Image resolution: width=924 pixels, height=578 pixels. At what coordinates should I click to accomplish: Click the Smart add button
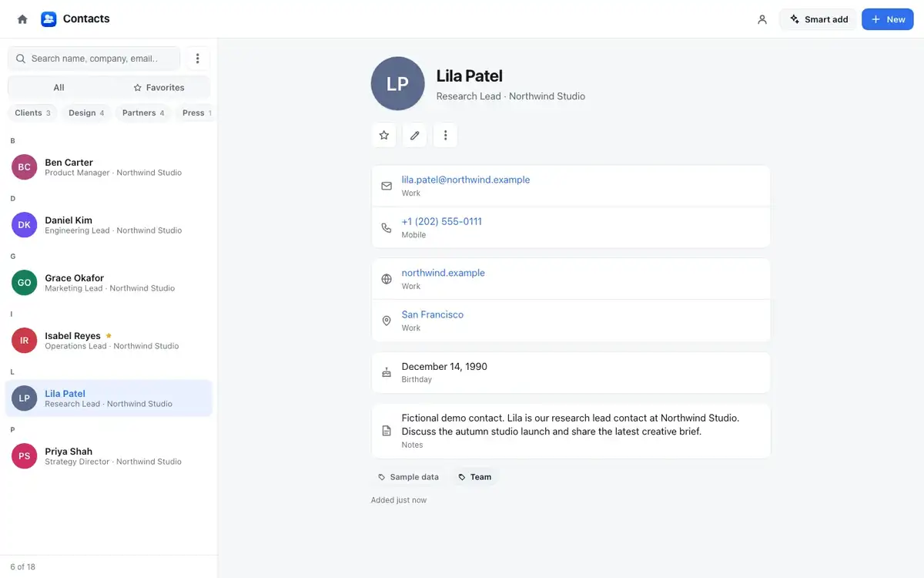(819, 19)
